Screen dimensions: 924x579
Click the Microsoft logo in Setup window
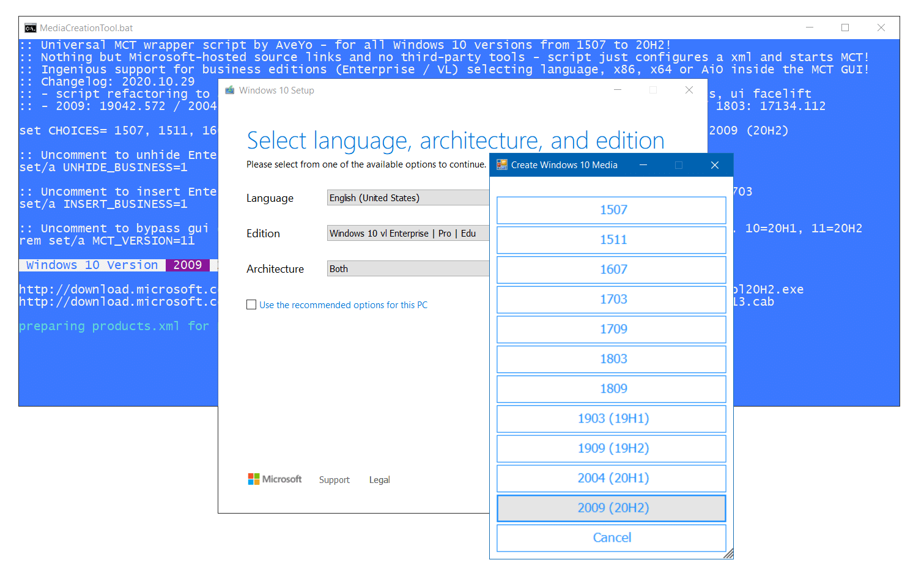point(275,479)
